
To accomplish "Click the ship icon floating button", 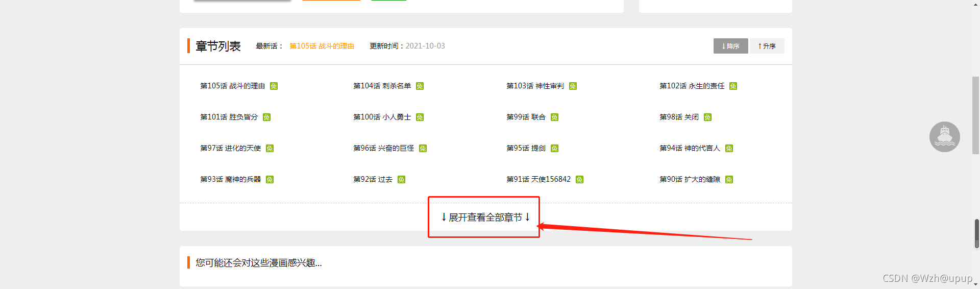I will (944, 137).
